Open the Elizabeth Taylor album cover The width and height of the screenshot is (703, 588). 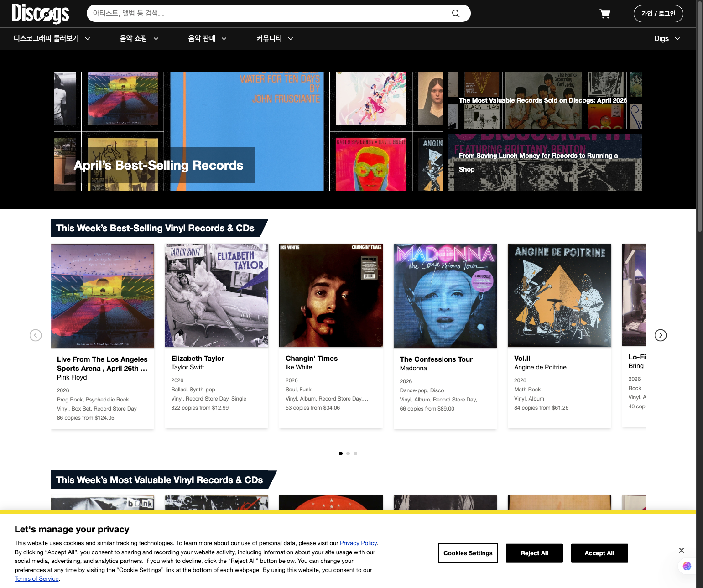tap(217, 295)
